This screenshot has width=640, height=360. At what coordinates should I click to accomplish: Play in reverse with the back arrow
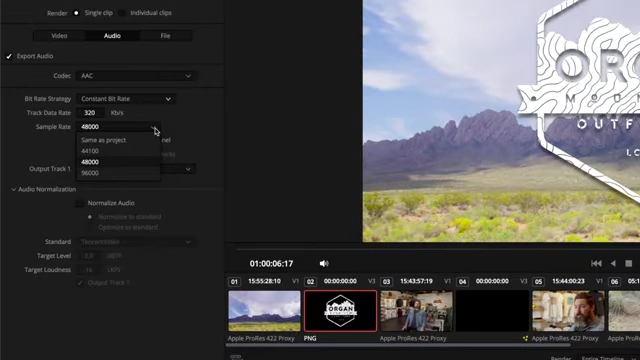[x=613, y=264]
